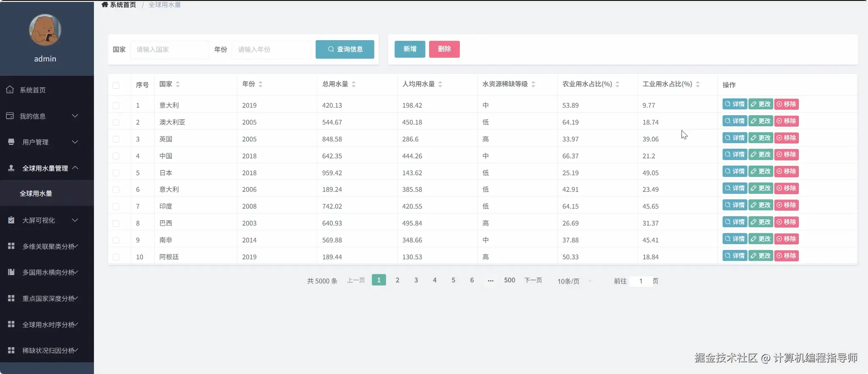The image size is (868, 374).
Task: Check the box for row 2 澳大利亚
Action: (116, 123)
